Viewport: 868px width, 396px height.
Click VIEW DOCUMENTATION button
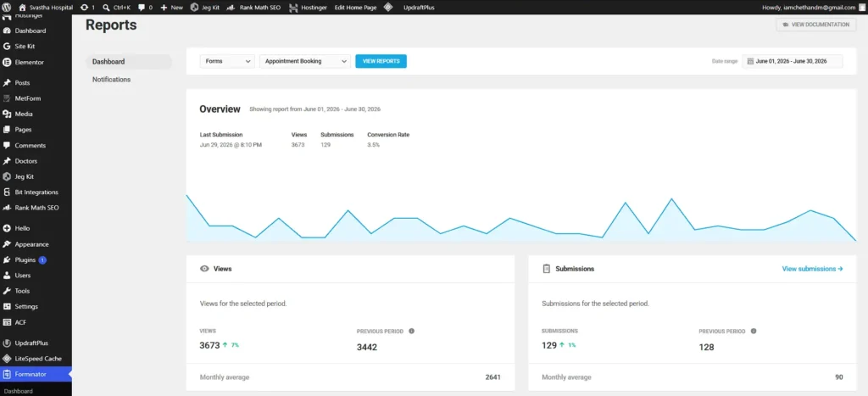tap(816, 25)
